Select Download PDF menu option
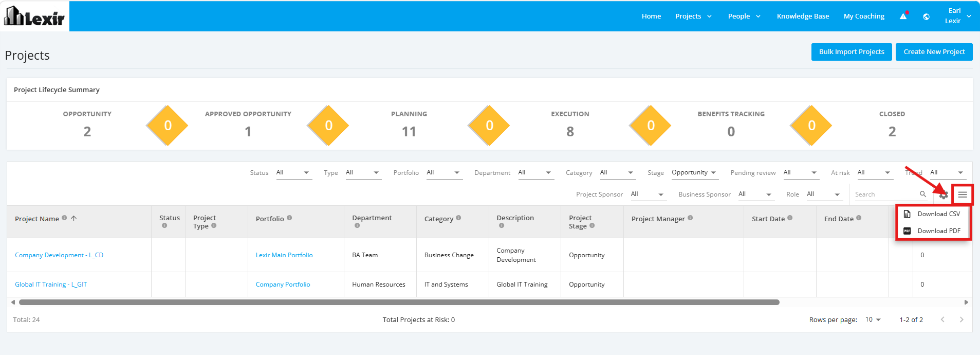Screen dimensions: 980x355 (x=933, y=231)
